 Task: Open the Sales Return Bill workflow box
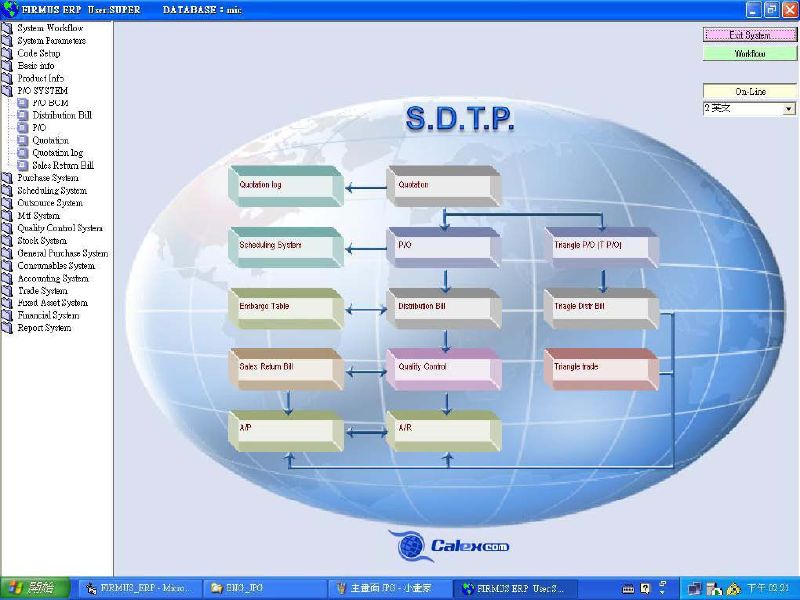click(x=286, y=369)
